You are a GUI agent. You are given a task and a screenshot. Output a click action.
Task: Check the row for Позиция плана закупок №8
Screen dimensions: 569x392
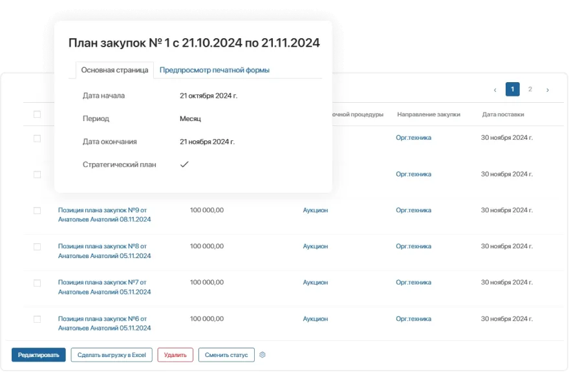coord(37,246)
